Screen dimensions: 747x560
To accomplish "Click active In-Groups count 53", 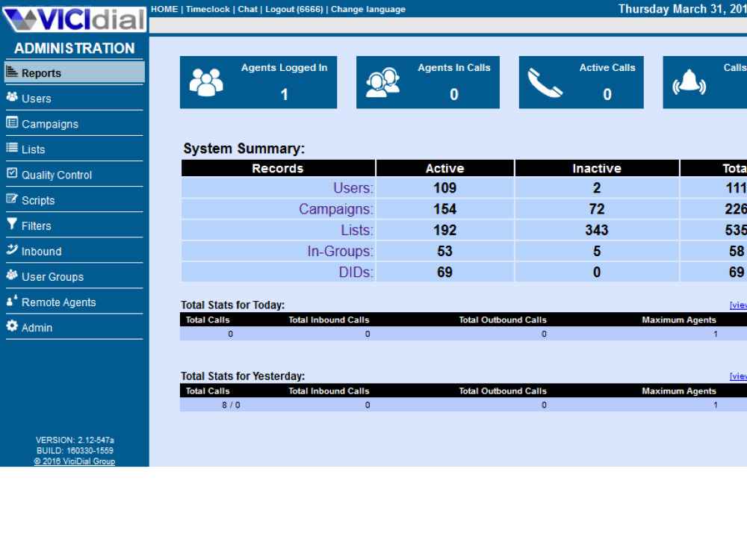I will (x=444, y=251).
